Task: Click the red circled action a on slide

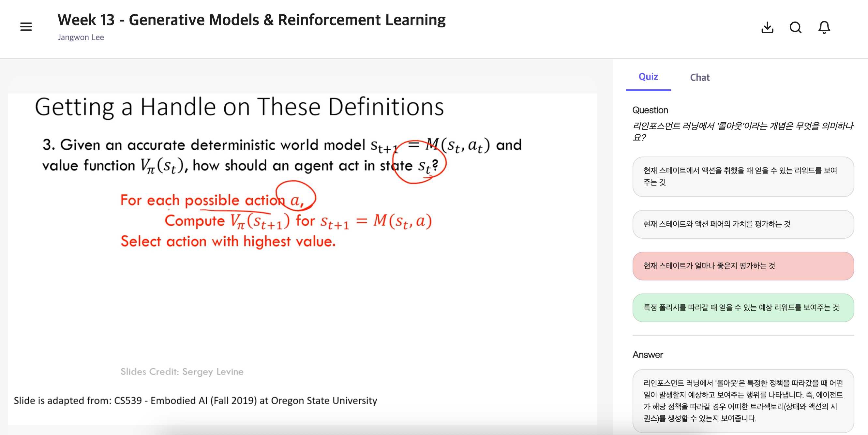Action: (295, 200)
